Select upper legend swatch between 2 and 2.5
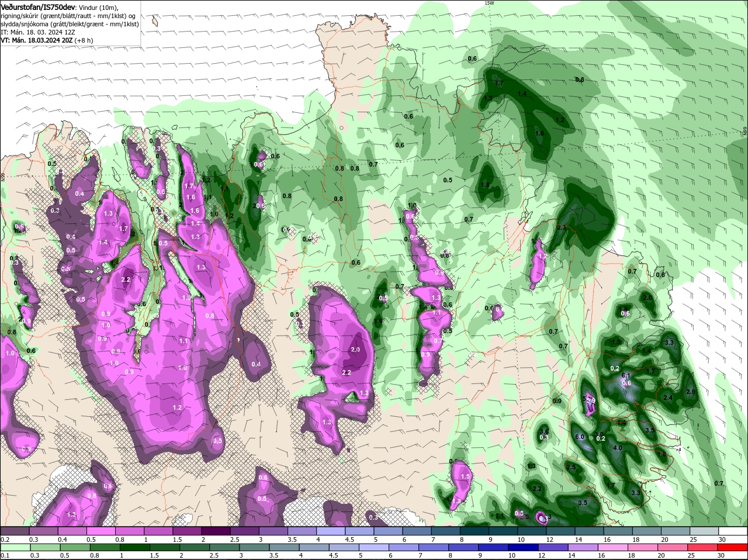Viewport: 748px width, 560px height. tap(216, 531)
